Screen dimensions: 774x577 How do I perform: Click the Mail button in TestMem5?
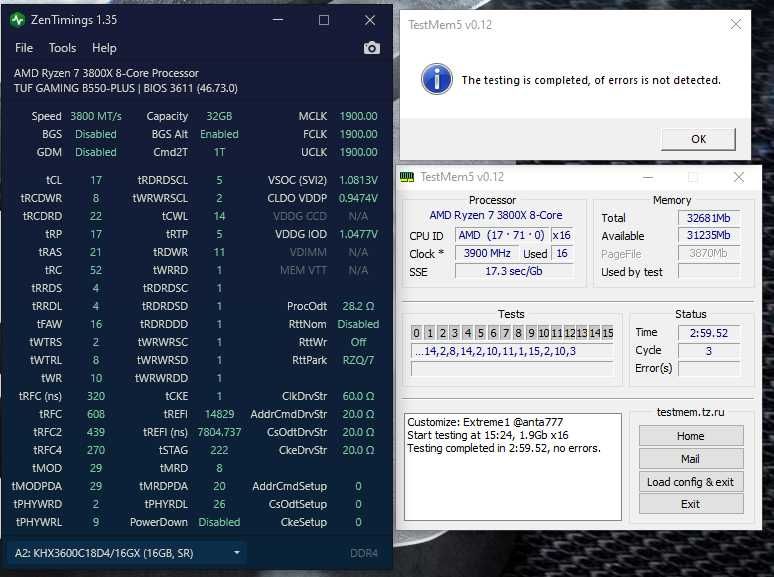click(691, 459)
